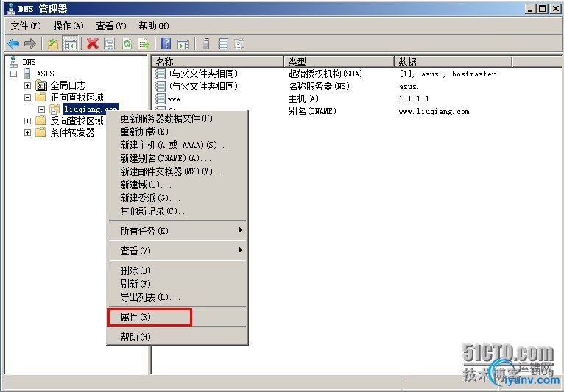Click the ASUS server icon in tree
The width and height of the screenshot is (564, 392).
(28, 74)
